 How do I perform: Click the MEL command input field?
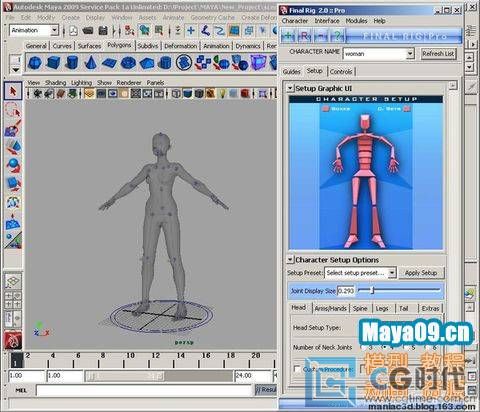[144, 390]
